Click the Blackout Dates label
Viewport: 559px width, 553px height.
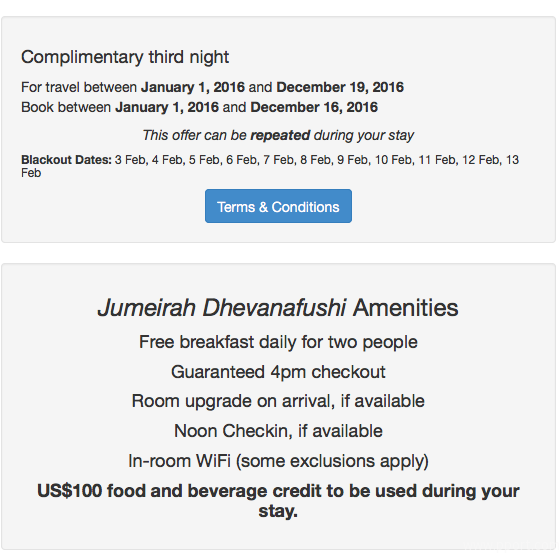pyautogui.click(x=66, y=160)
